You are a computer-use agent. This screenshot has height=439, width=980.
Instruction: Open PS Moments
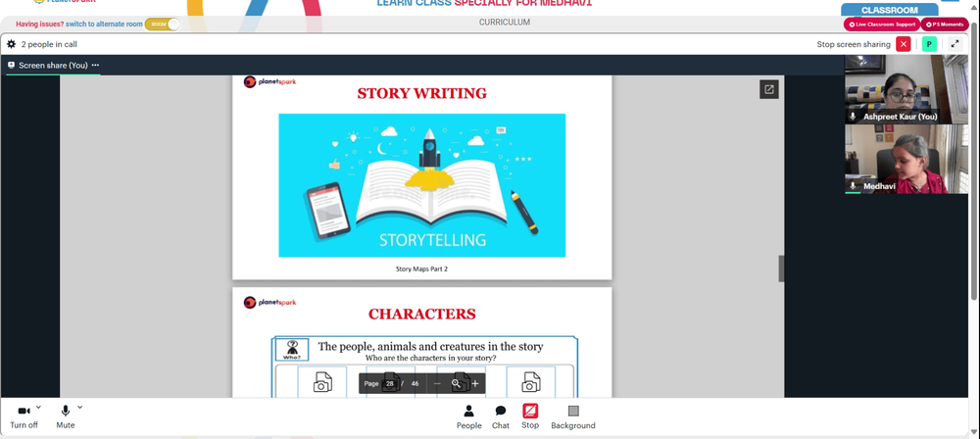click(945, 24)
